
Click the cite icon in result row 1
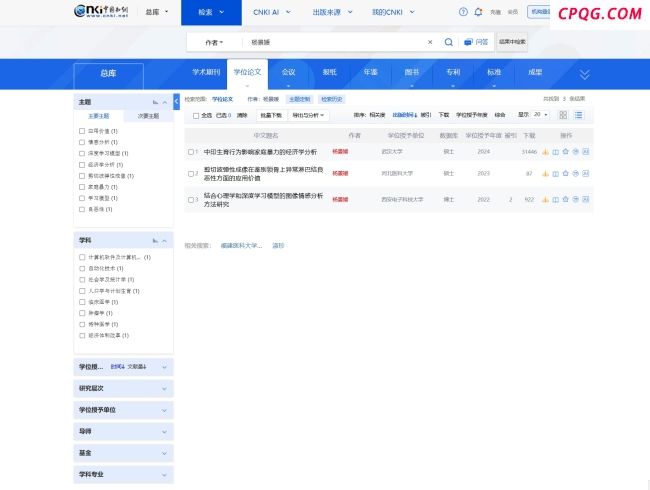click(575, 152)
